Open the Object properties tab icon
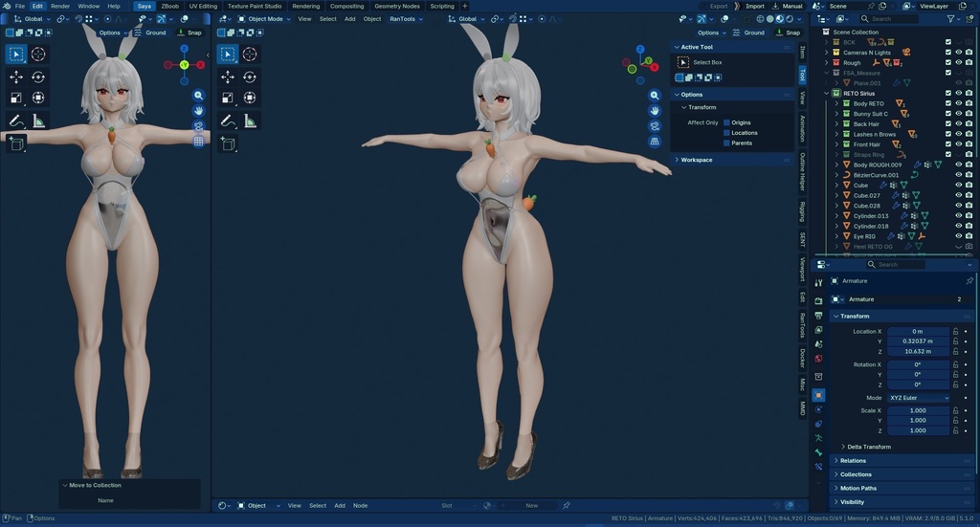Screen dimensions: 980x527 point(818,395)
